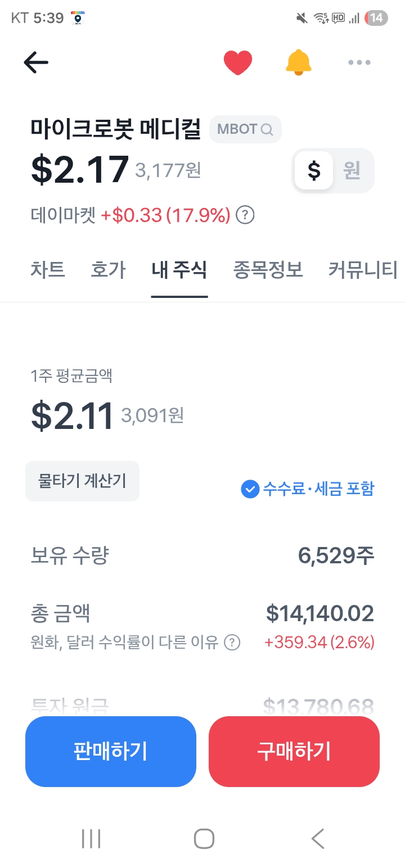Switch currency display to 원

click(352, 170)
